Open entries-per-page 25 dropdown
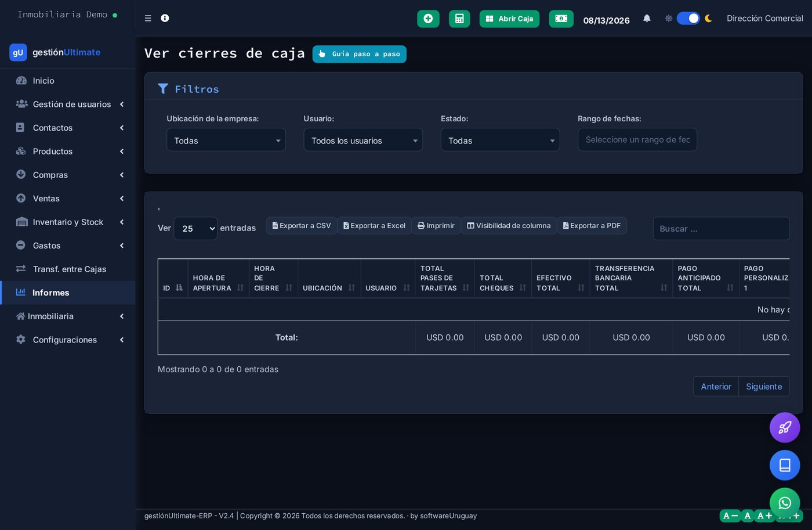 pyautogui.click(x=195, y=228)
